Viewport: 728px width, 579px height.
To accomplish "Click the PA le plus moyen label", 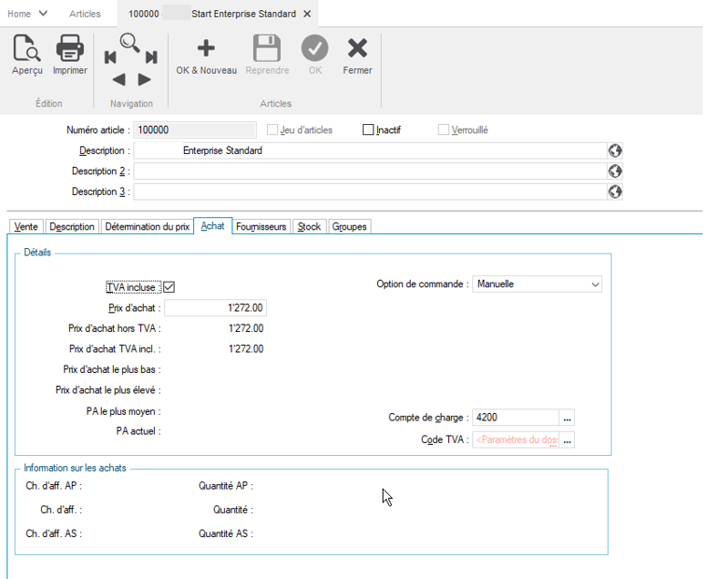I will (x=124, y=411).
